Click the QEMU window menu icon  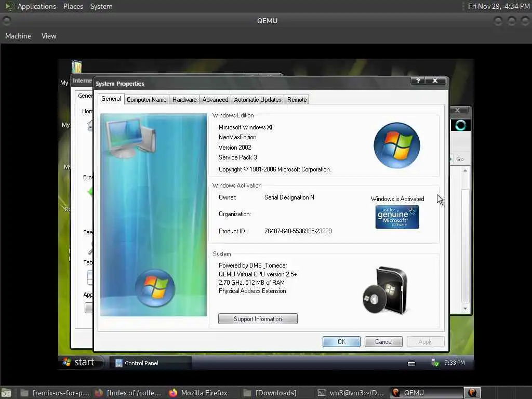click(6, 21)
